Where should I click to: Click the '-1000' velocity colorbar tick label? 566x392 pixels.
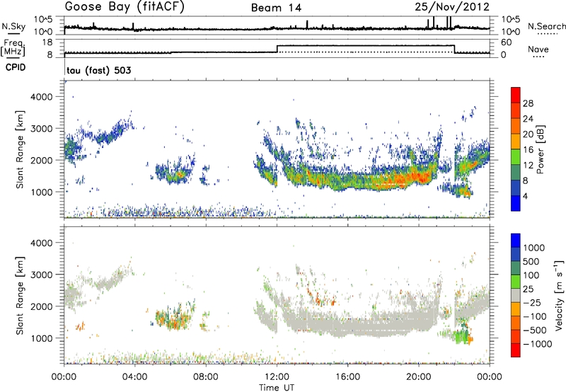tap(537, 344)
